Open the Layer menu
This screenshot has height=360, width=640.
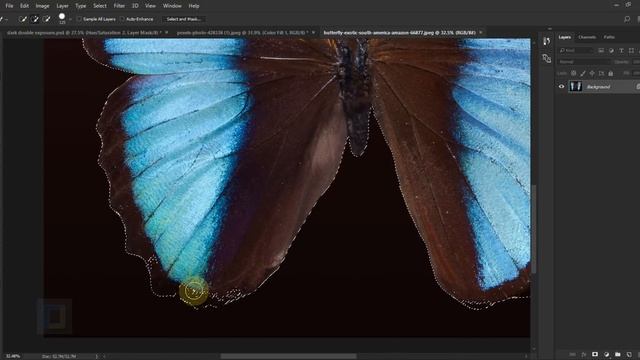coord(62,6)
